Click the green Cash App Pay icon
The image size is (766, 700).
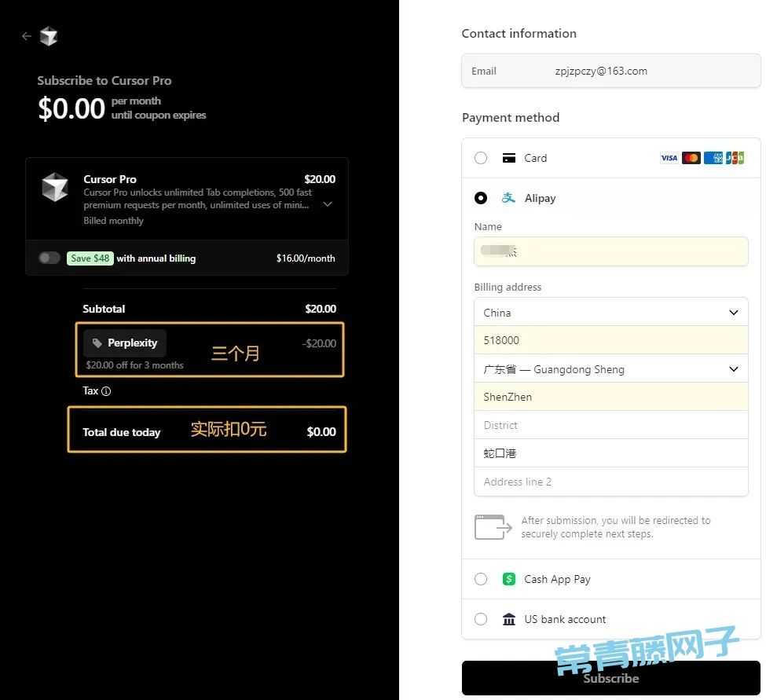tap(508, 579)
